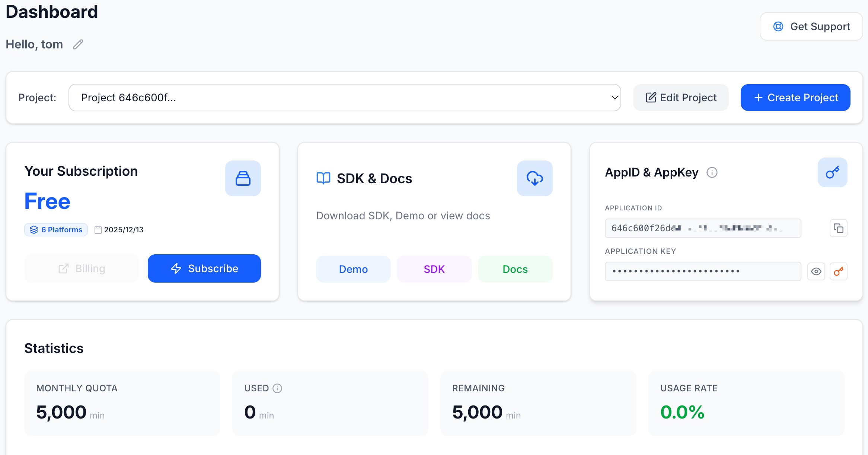Click the info icon beside AppID & AppKey
This screenshot has width=868, height=455.
(712, 172)
